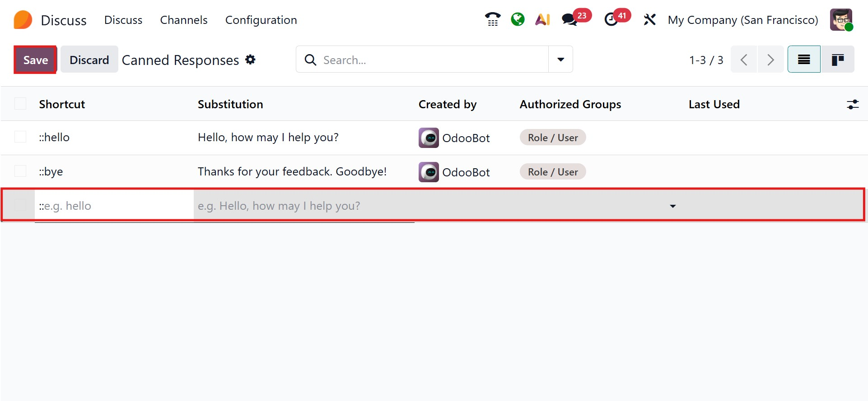This screenshot has width=868, height=401.
Task: Open optional columns settings icon
Action: coord(852,105)
